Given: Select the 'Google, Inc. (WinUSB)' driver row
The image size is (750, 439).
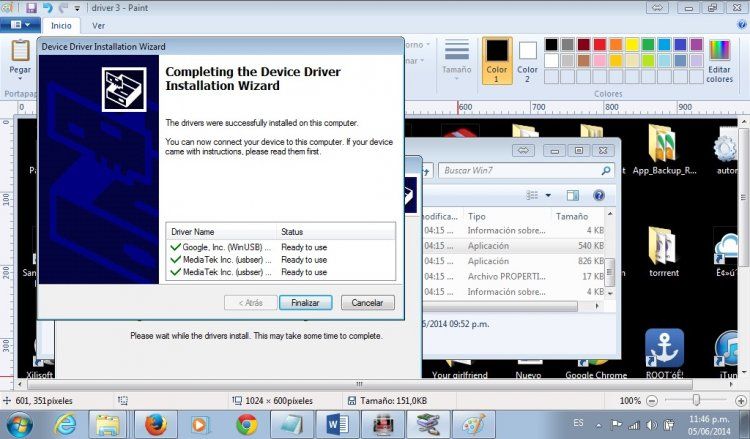Looking at the screenshot, I should coord(281,247).
